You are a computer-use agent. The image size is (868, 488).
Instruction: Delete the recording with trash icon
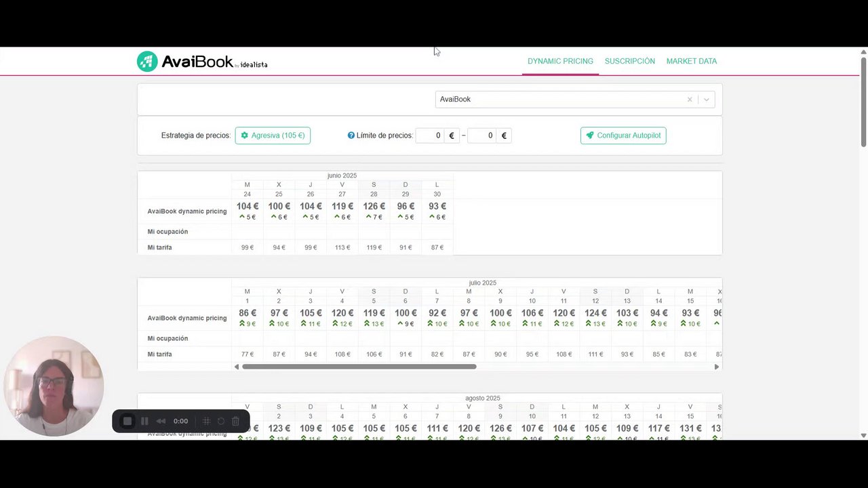click(x=235, y=421)
